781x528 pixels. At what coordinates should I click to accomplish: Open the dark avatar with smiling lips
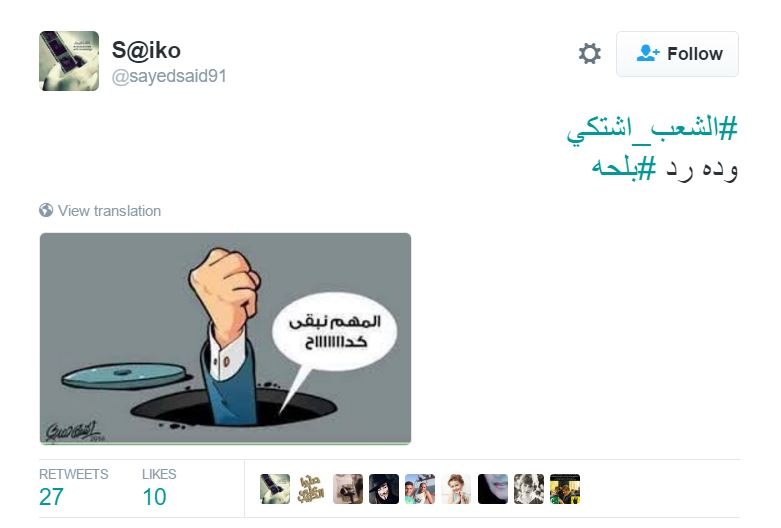point(493,489)
